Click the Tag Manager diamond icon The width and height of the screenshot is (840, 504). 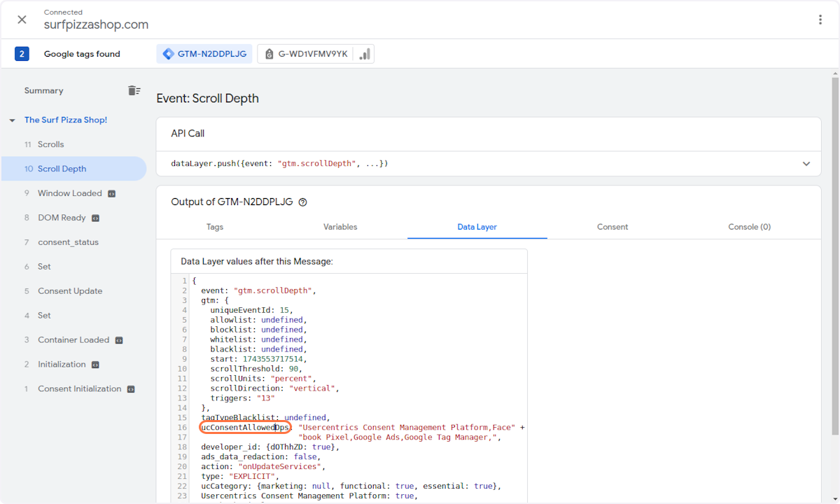pyautogui.click(x=168, y=54)
